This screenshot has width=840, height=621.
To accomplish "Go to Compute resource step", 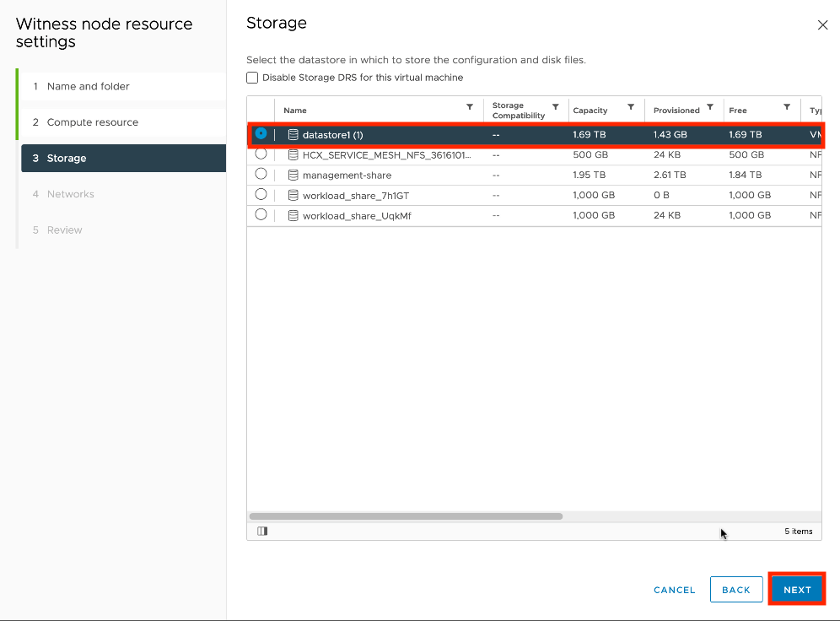I will (93, 122).
